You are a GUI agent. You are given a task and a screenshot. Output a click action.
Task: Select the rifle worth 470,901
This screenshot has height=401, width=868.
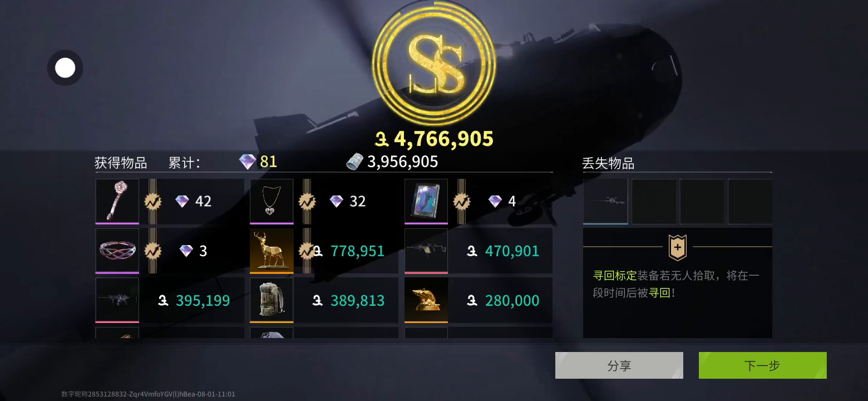click(426, 251)
